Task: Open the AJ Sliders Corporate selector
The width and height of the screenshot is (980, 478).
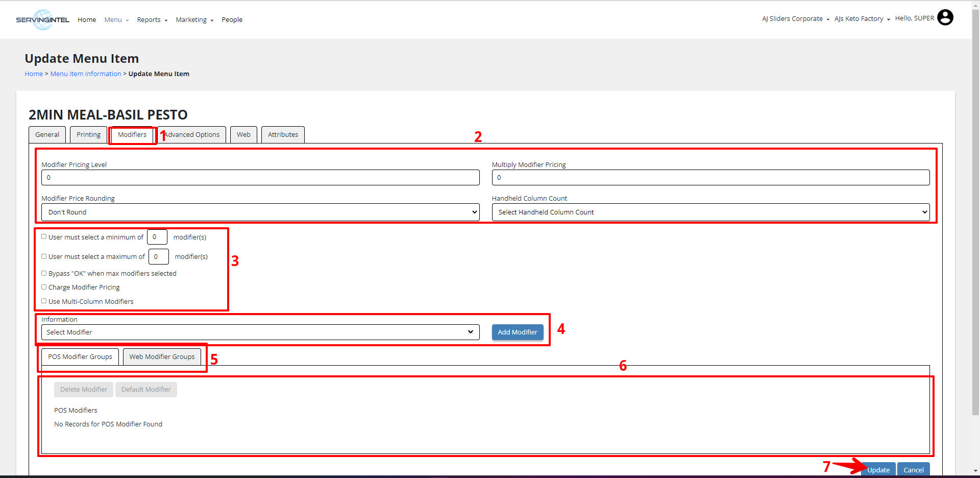Action: coord(795,19)
